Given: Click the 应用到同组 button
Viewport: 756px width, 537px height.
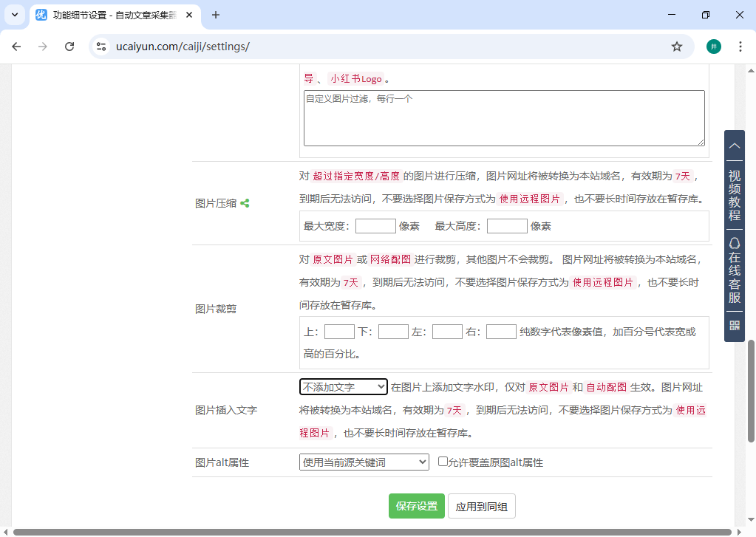Looking at the screenshot, I should click(x=481, y=507).
